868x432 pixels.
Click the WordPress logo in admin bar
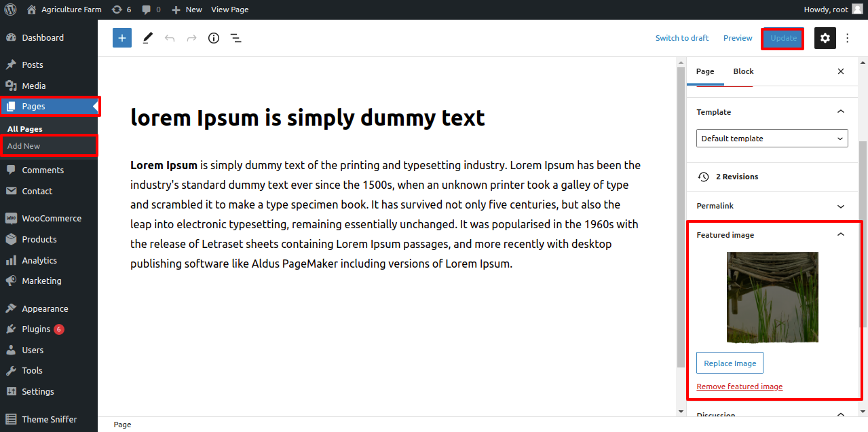coord(10,10)
